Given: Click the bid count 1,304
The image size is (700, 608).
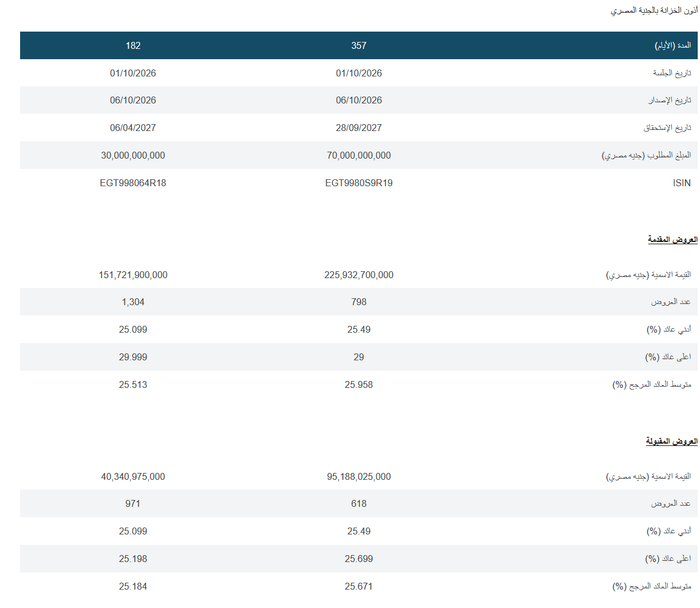Looking at the screenshot, I should tap(133, 302).
